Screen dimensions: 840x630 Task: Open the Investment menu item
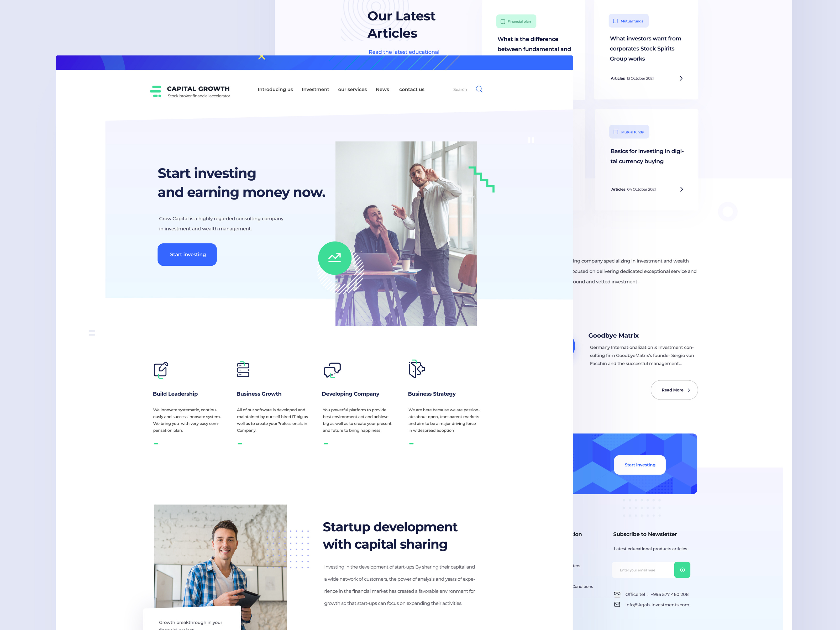pyautogui.click(x=315, y=89)
